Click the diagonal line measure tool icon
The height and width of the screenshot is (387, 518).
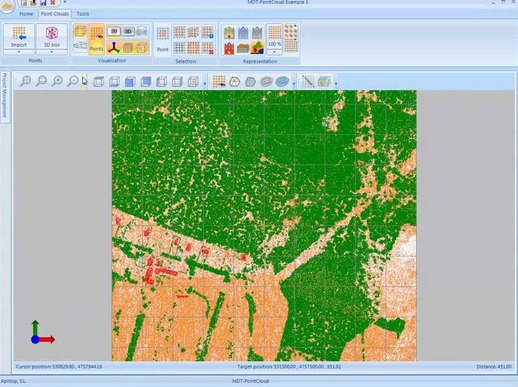pyautogui.click(x=307, y=81)
